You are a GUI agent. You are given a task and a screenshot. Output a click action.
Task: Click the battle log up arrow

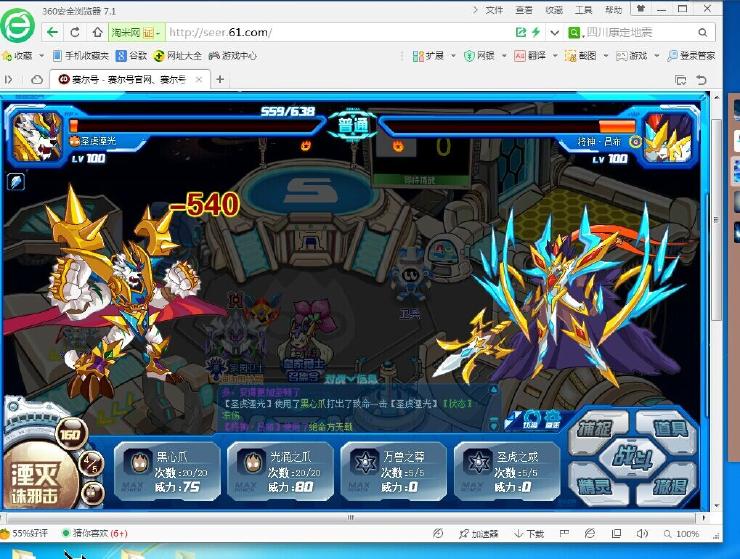coord(494,390)
